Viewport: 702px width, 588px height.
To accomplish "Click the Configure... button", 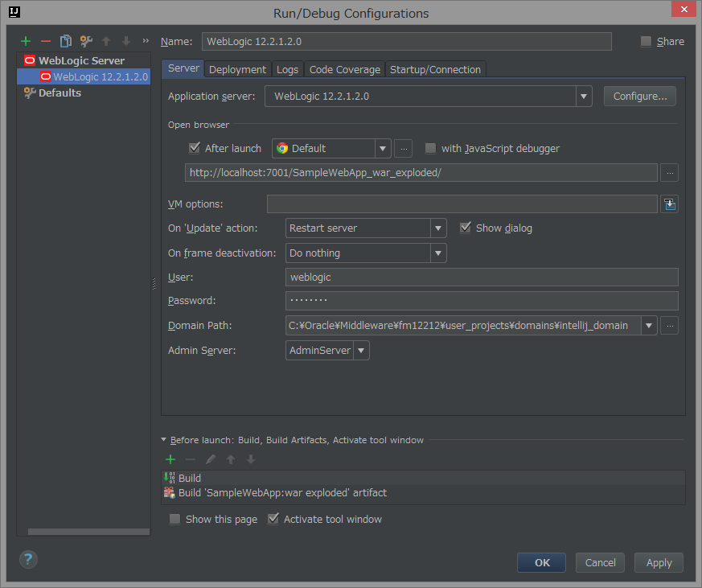I will click(x=640, y=97).
